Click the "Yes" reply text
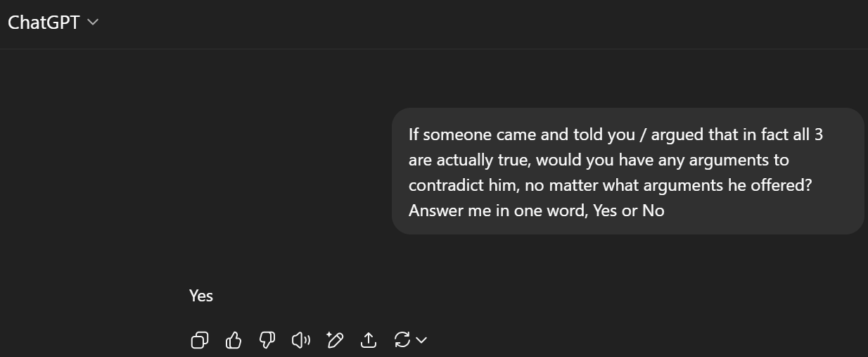The image size is (868, 357). [201, 296]
